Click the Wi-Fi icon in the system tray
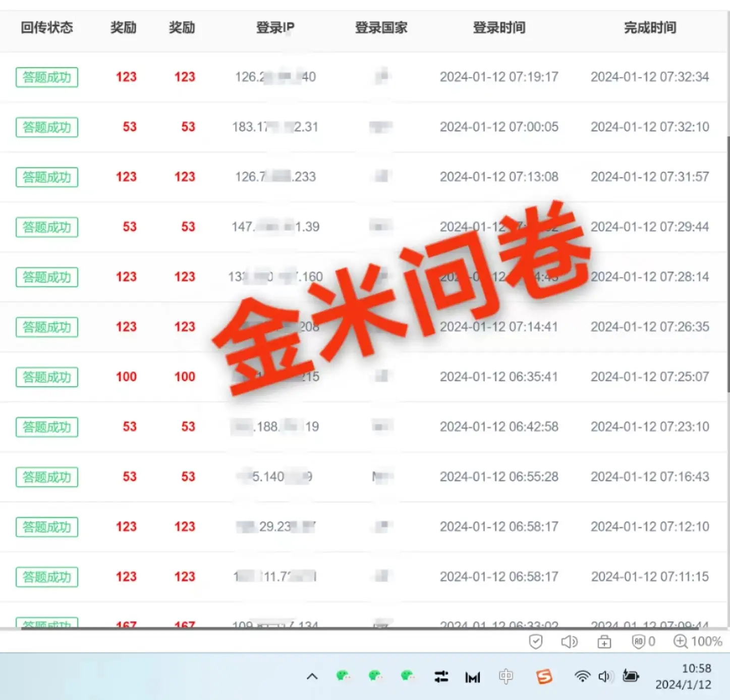The image size is (730, 700). [582, 676]
